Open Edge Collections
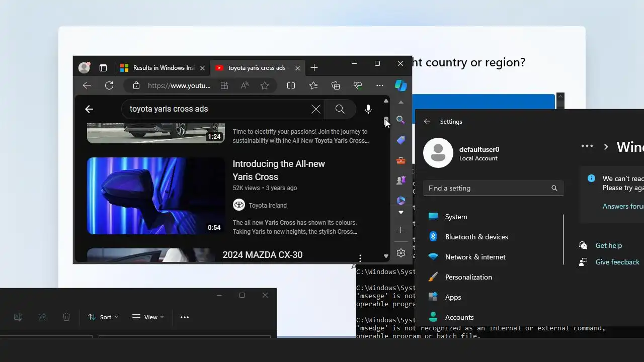Screen dimensions: 644x362 click(x=336, y=85)
